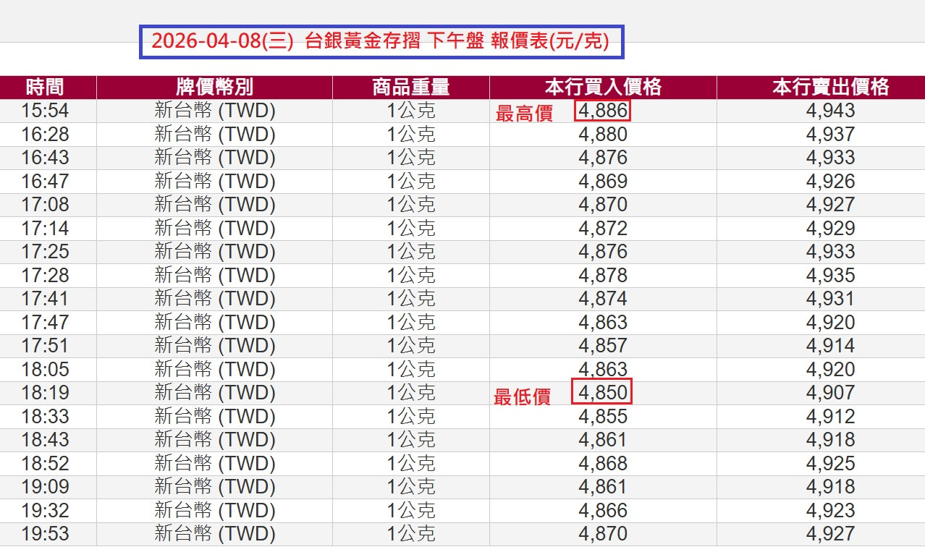Image resolution: width=925 pixels, height=560 pixels.
Task: Click buy price 4,855
Action: coord(603,417)
